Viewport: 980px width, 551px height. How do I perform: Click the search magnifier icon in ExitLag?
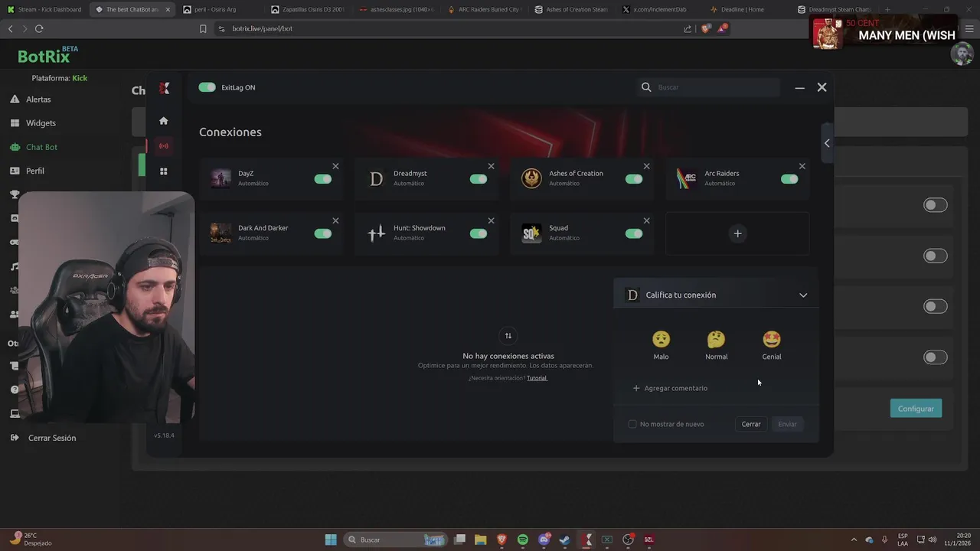646,87
